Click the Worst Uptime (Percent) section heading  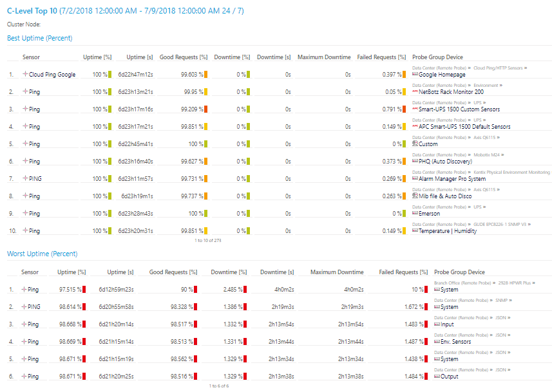(43, 254)
